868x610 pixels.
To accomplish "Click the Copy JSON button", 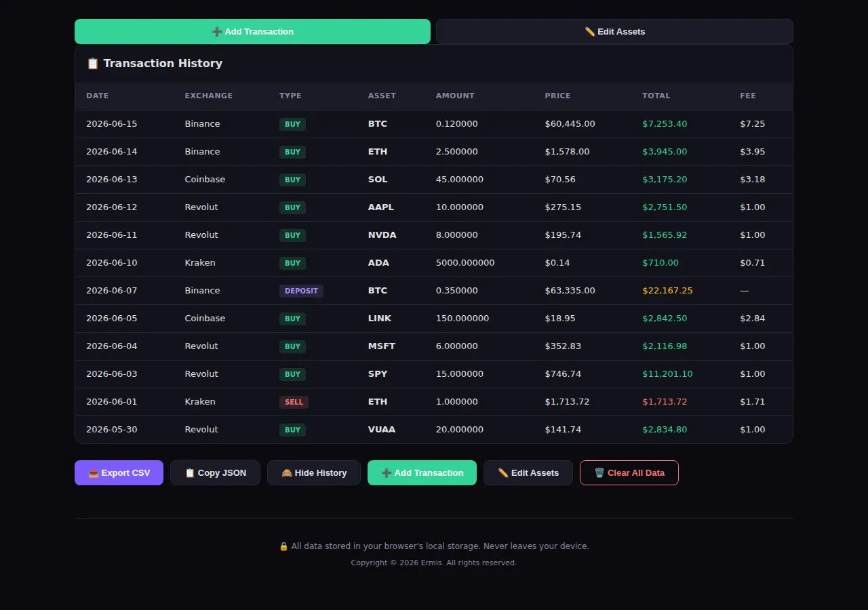I will [x=215, y=472].
